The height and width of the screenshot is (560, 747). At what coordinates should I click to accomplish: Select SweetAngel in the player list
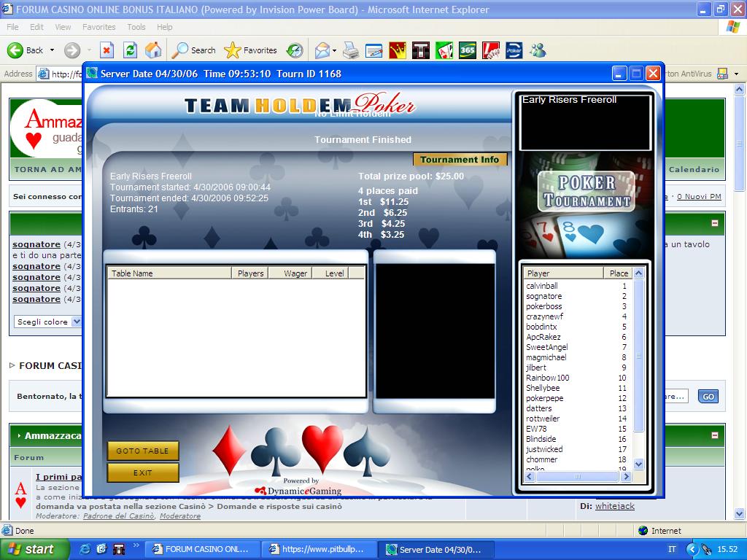[x=546, y=347]
